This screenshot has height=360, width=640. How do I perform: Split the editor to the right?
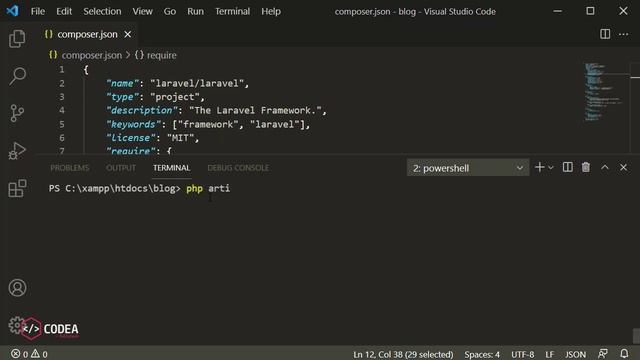click(x=605, y=34)
